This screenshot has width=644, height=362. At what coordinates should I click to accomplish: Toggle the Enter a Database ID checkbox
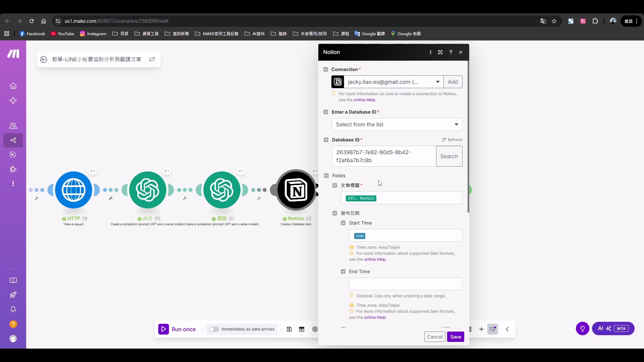click(x=326, y=112)
